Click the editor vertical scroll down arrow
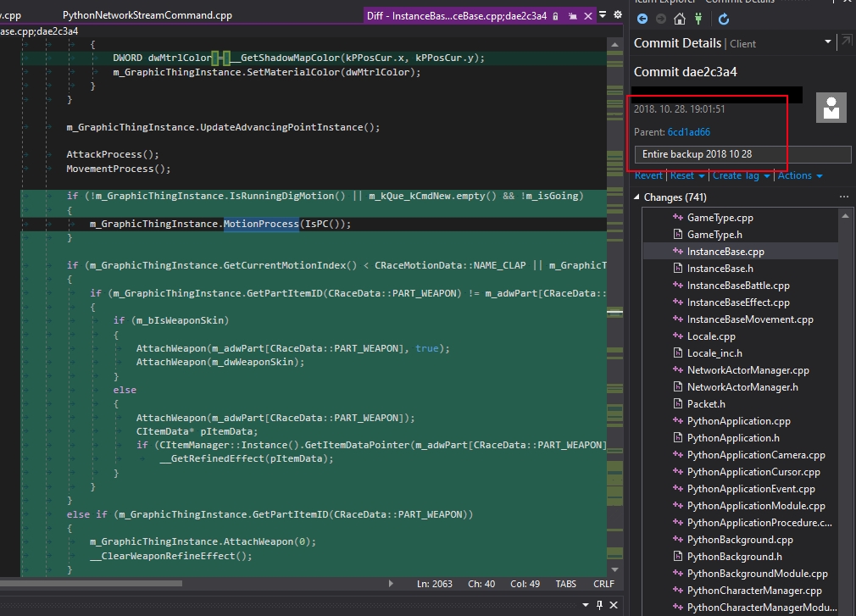This screenshot has height=616, width=856. [614, 569]
